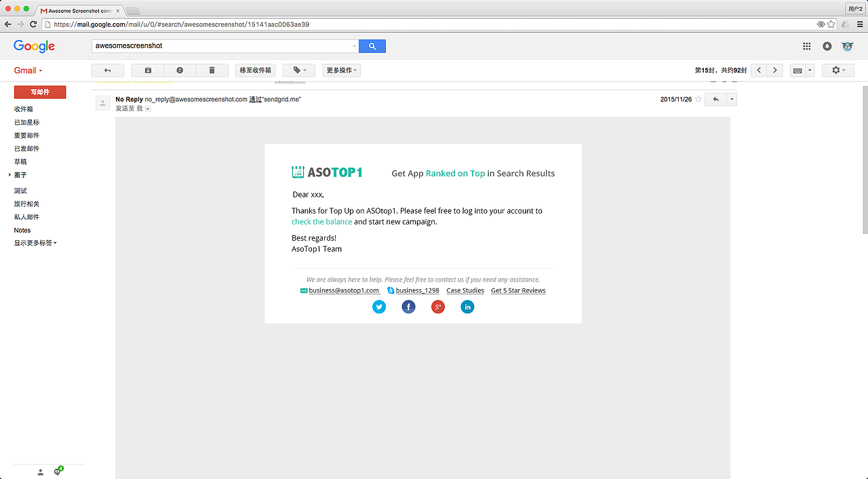The width and height of the screenshot is (868, 479).
Task: Click the blue search button
Action: pos(372,46)
